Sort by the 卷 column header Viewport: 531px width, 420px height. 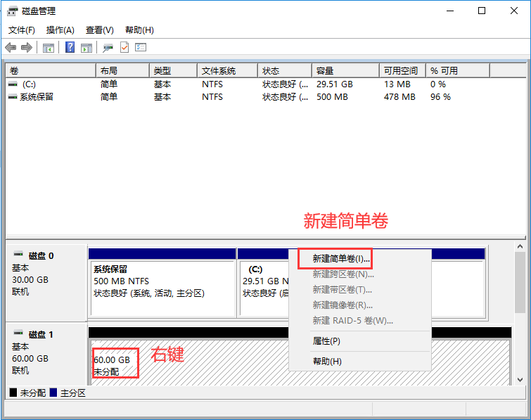click(x=51, y=71)
